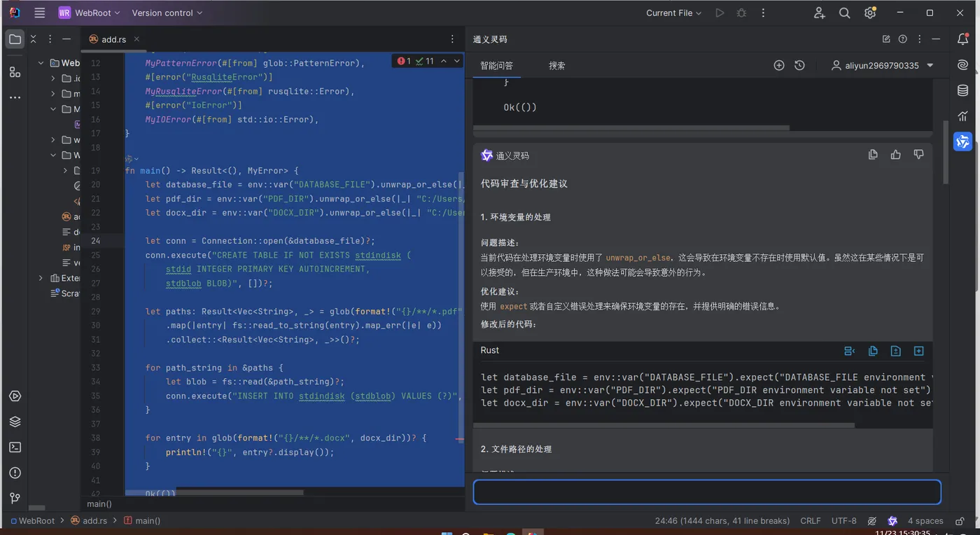Open the WebRoot project dropdown
Screen dimensions: 980x535
pos(90,13)
